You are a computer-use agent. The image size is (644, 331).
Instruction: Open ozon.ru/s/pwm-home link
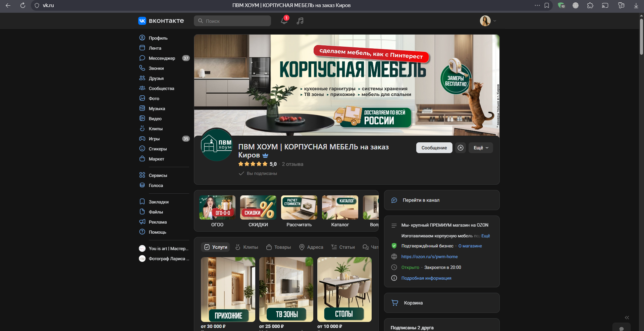pos(429,257)
